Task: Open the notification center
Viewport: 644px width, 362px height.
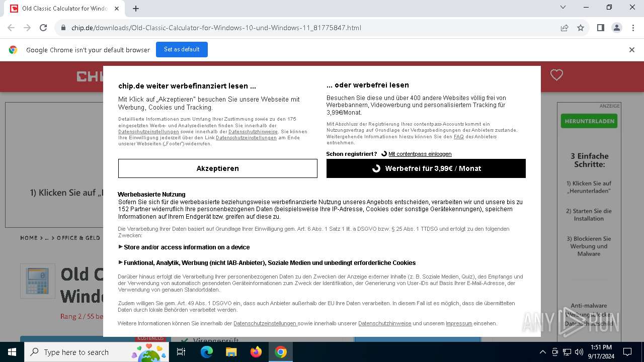Action: coord(627,352)
